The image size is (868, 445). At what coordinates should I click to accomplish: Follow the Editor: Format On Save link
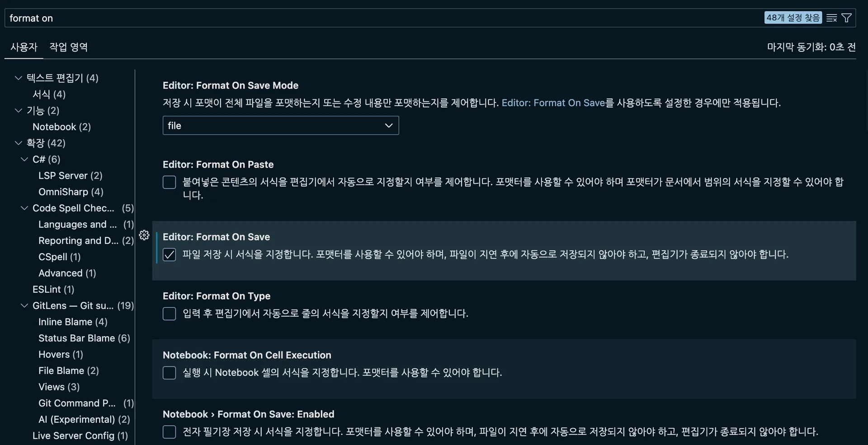pos(553,103)
